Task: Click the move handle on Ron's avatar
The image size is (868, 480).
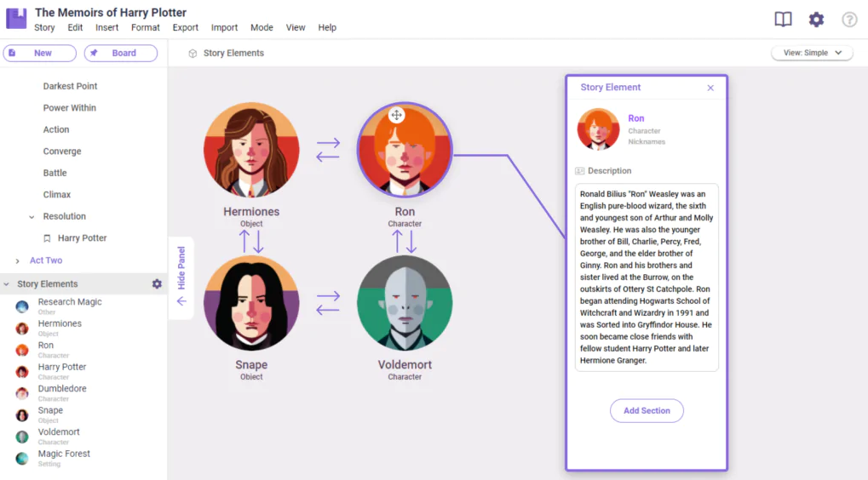Action: (396, 115)
